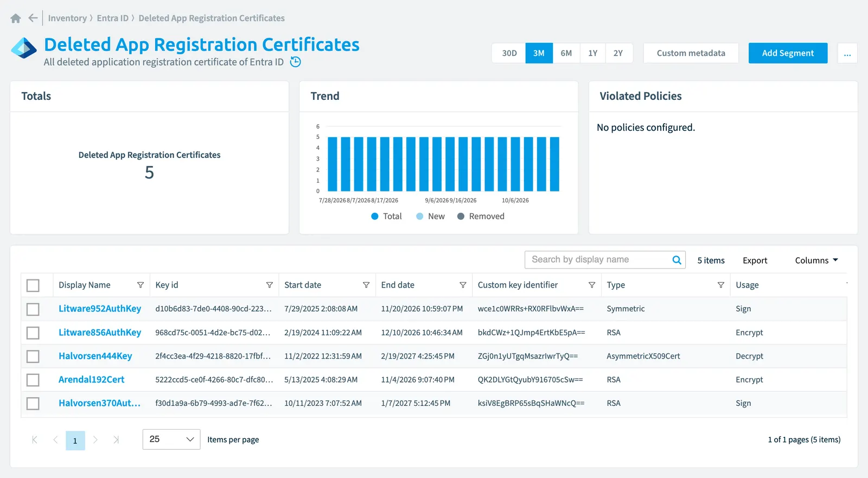Viewport: 868px width, 478px height.
Task: Check the Litware952AuthKey row checkbox
Action: coord(33,309)
